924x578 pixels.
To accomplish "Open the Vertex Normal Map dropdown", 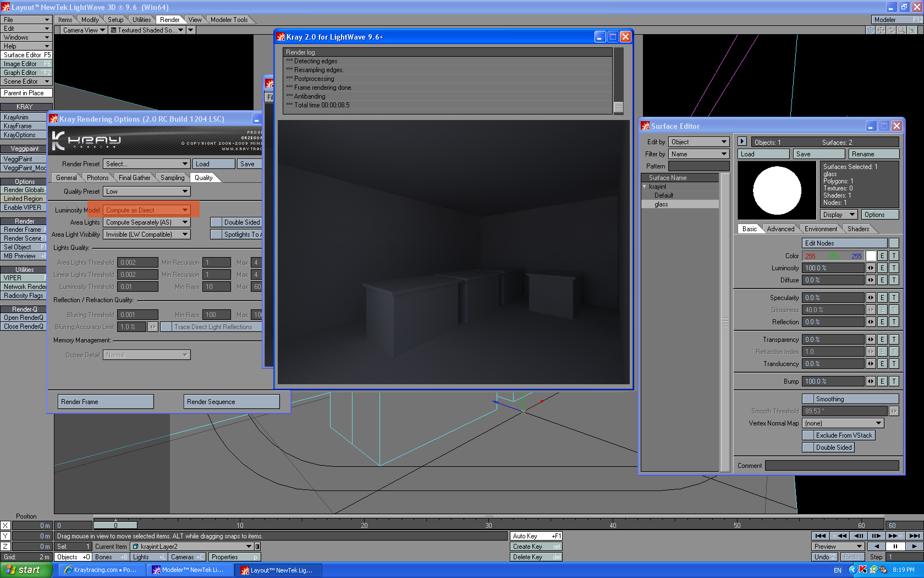I will (843, 423).
